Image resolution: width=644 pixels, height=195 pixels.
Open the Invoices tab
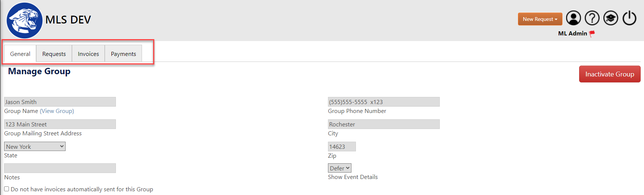(88, 54)
